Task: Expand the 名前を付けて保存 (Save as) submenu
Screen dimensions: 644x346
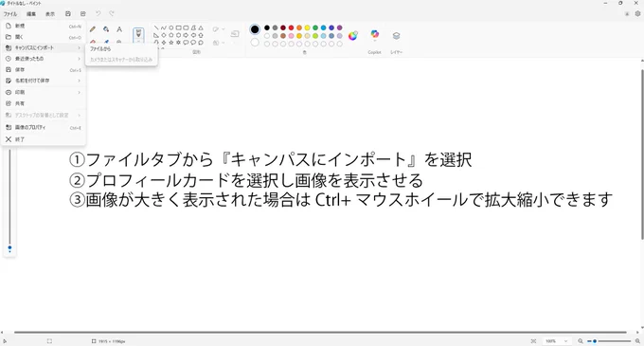Action: pyautogui.click(x=44, y=81)
